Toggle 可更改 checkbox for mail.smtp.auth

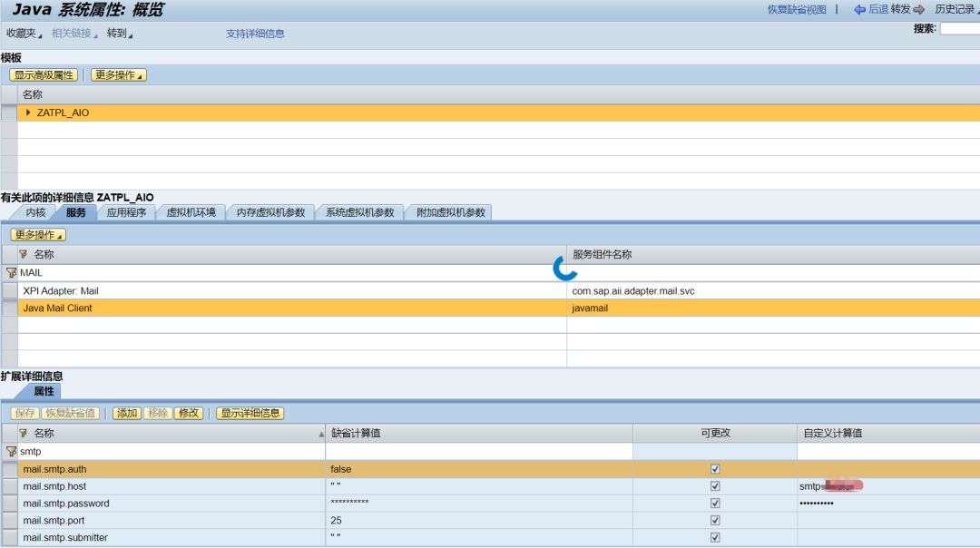point(715,469)
